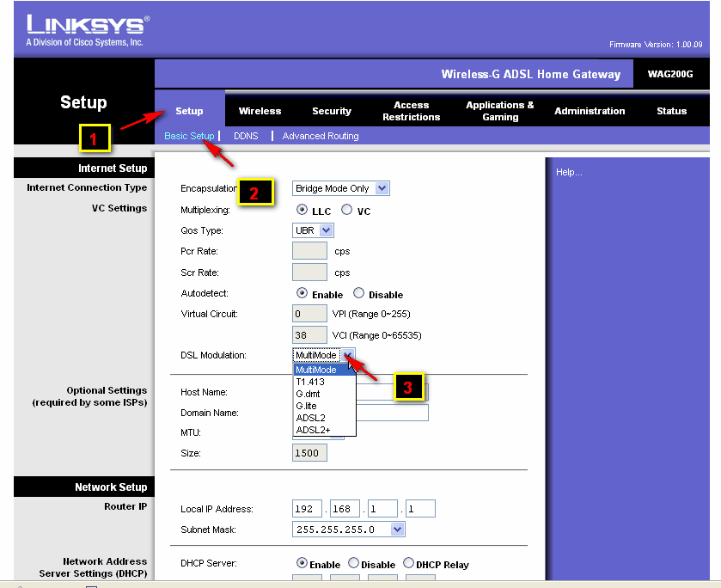Open the Access Restrictions tab

coord(411,111)
